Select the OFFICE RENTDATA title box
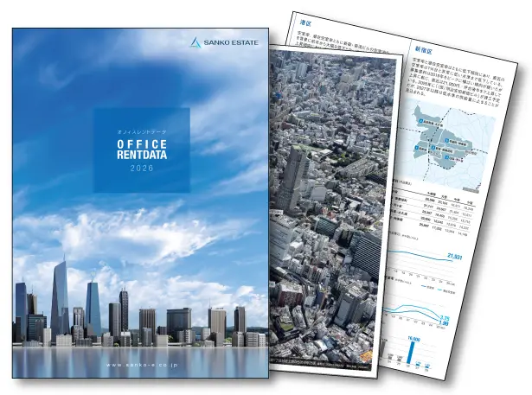This screenshot has height=395, width=532. coord(141,150)
